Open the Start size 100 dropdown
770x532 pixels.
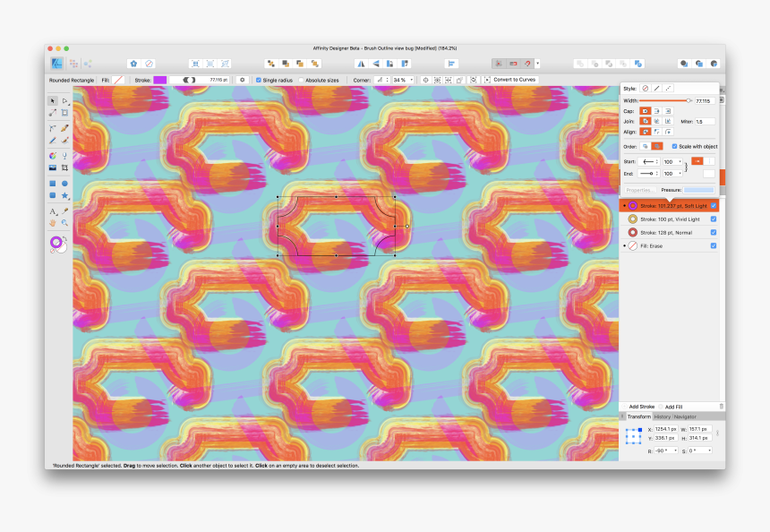click(x=680, y=161)
